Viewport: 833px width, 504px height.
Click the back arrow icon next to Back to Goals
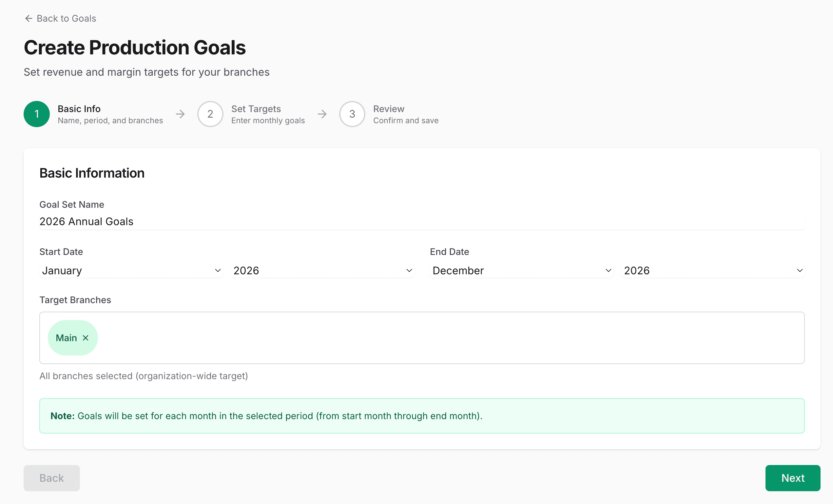click(x=29, y=18)
